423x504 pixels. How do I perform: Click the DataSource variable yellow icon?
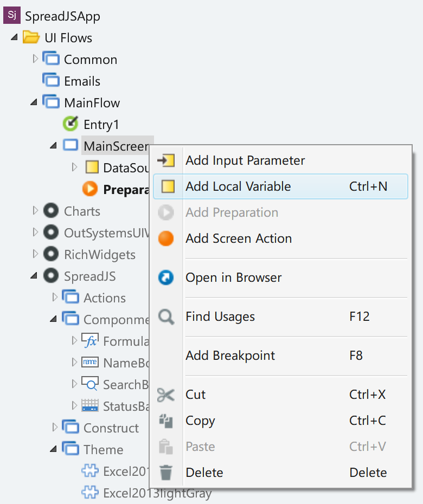pos(92,167)
